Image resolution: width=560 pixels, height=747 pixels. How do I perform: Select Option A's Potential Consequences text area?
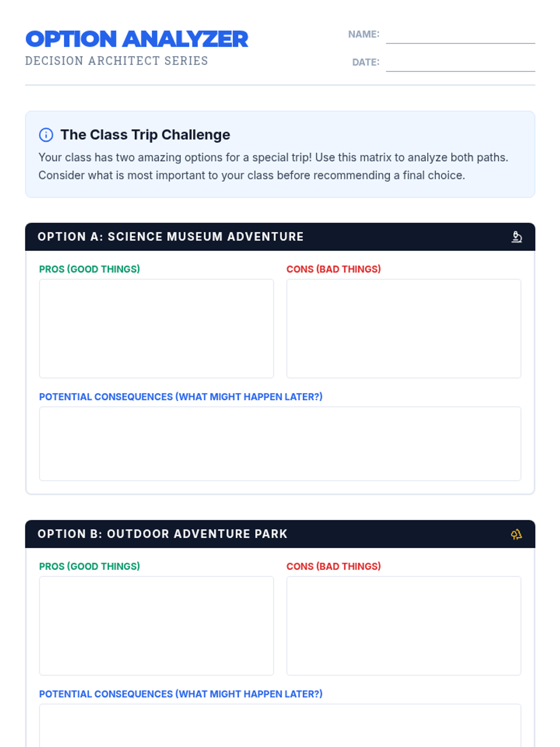(280, 444)
